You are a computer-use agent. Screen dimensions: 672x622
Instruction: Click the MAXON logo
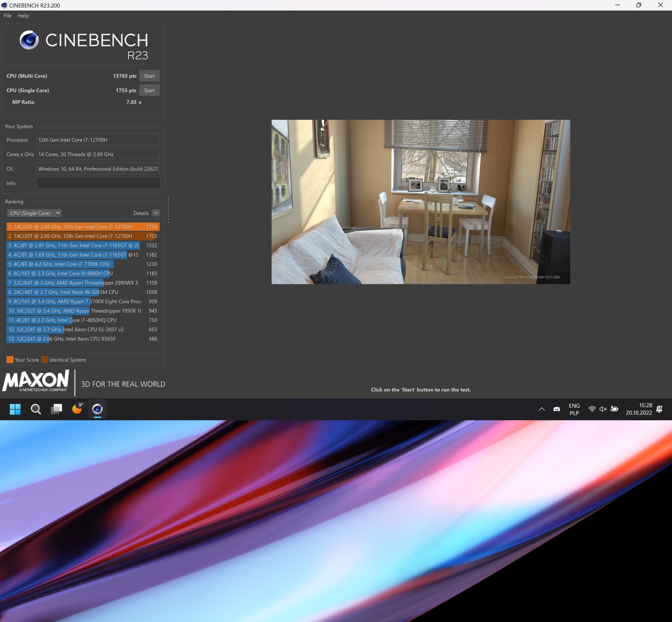pos(36,381)
